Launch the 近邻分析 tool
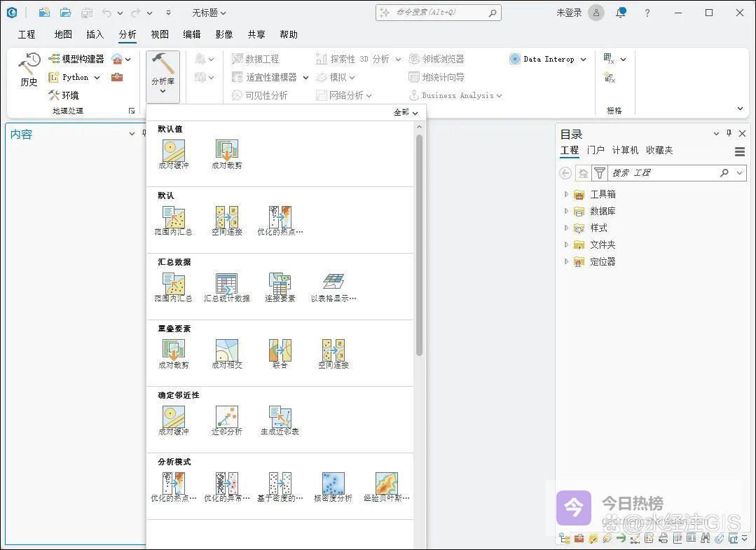This screenshot has width=756, height=550. [x=226, y=420]
